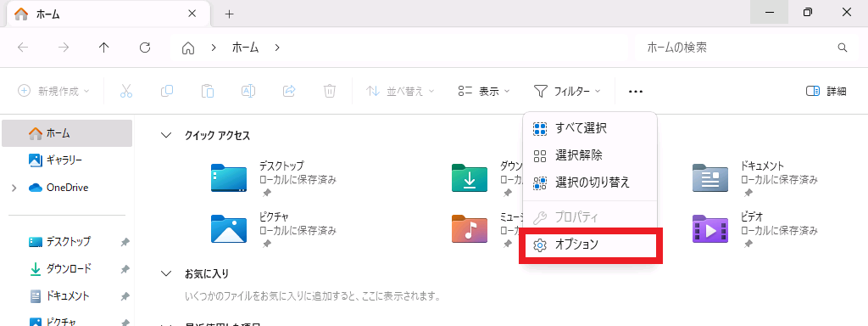868x326 pixels.
Task: Click the back navigation arrow
Action: 23,48
